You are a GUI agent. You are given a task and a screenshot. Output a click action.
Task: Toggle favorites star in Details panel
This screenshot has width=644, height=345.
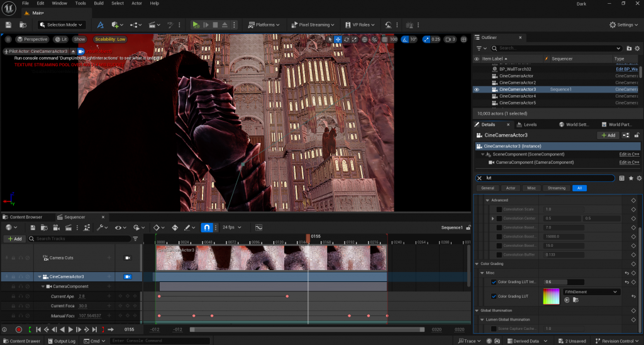(x=630, y=178)
